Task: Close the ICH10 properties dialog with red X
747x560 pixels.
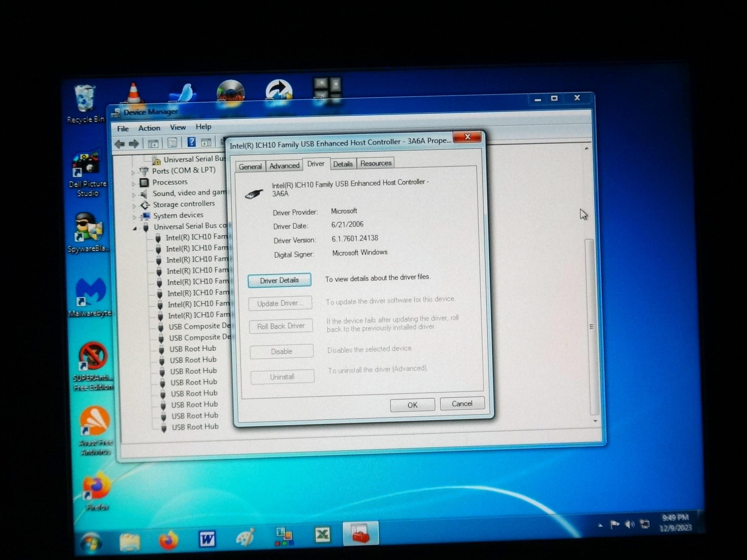Action: [467, 137]
